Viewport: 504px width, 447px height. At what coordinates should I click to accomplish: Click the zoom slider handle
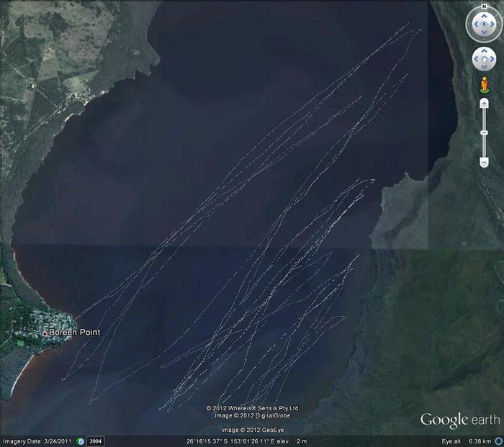coord(484,133)
